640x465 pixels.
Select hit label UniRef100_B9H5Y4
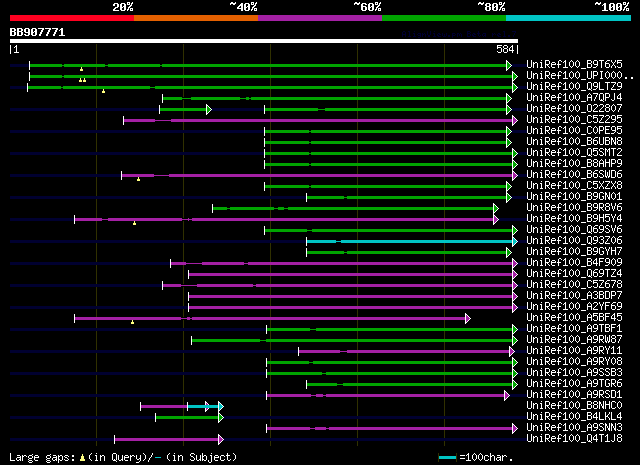click(x=574, y=219)
